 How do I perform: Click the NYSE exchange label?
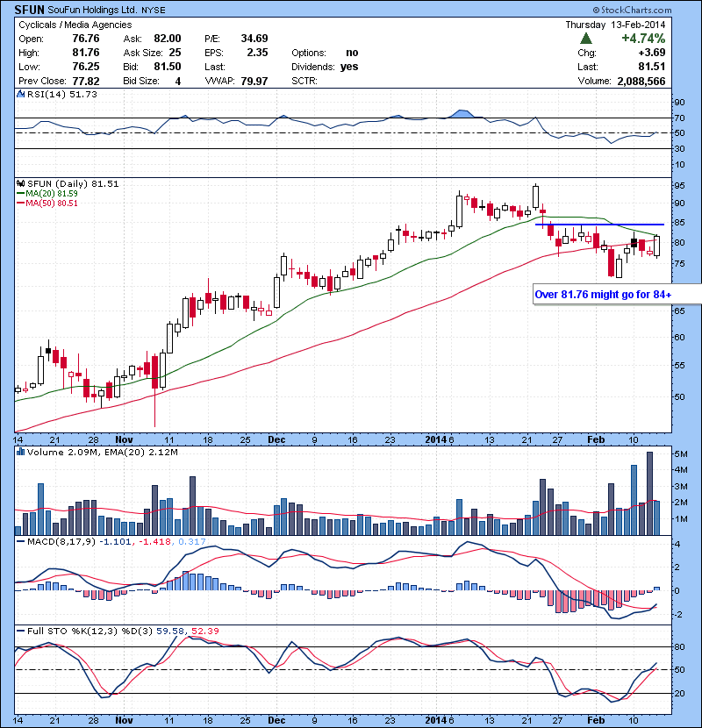click(x=154, y=11)
